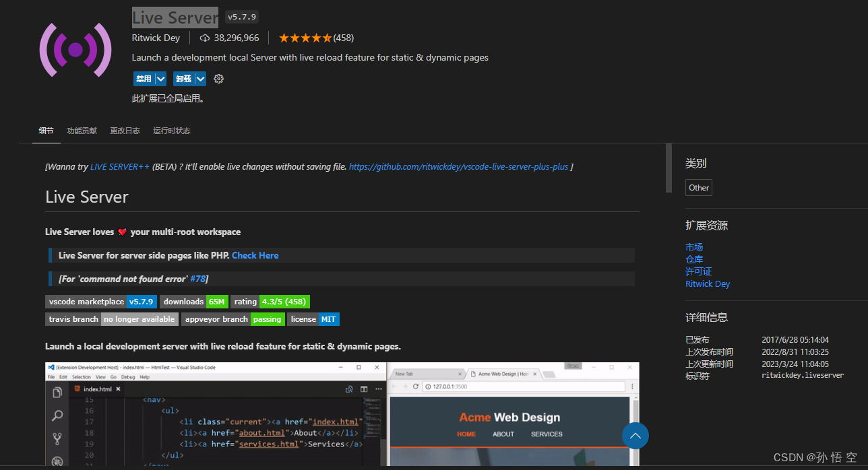Switch to the 功能贡献 tab

(x=82, y=131)
